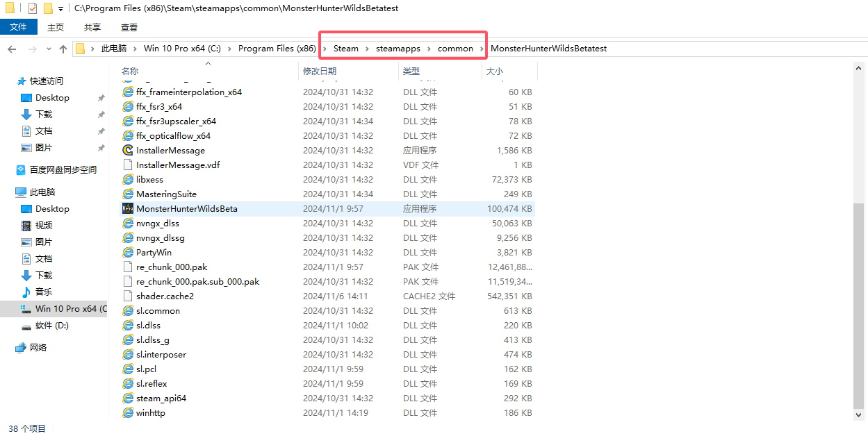
Task: Open the quick access toolbar customize dropdown
Action: [x=60, y=9]
